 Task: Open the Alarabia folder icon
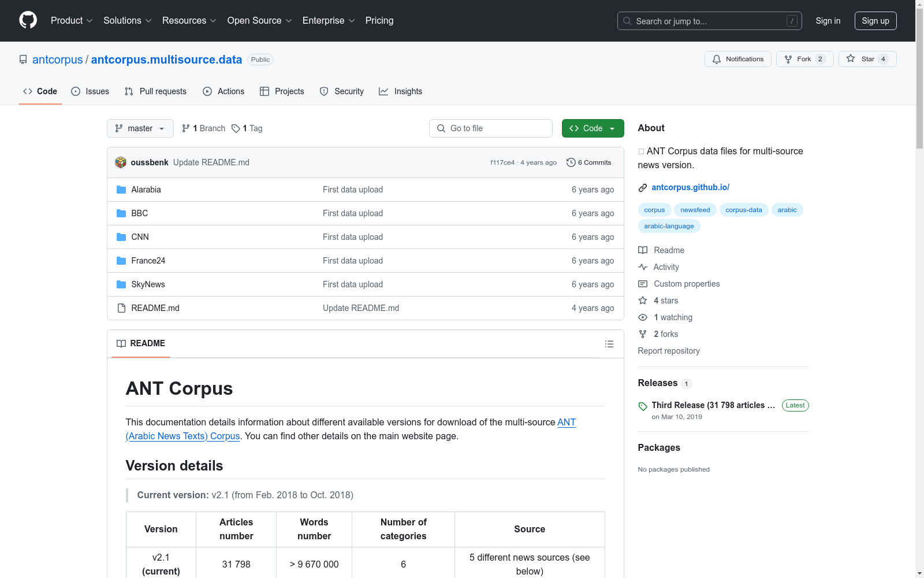tap(121, 190)
